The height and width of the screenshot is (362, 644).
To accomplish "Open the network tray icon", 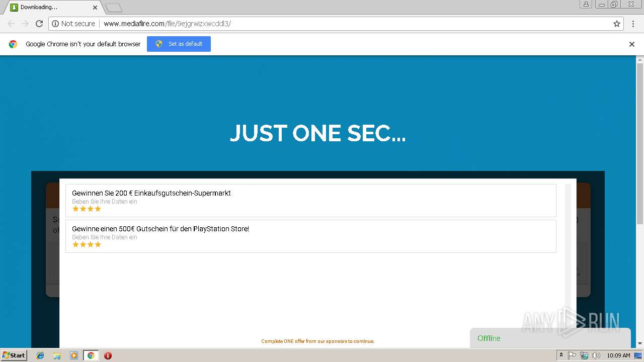I will coord(584,355).
